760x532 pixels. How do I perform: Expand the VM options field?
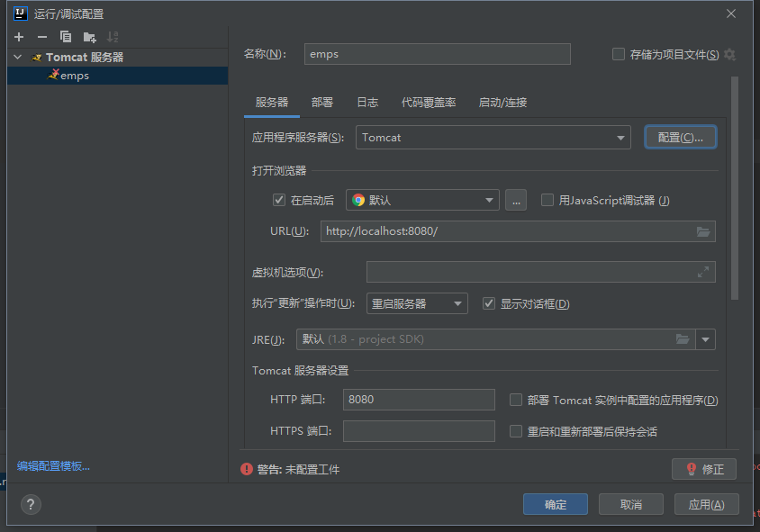703,272
